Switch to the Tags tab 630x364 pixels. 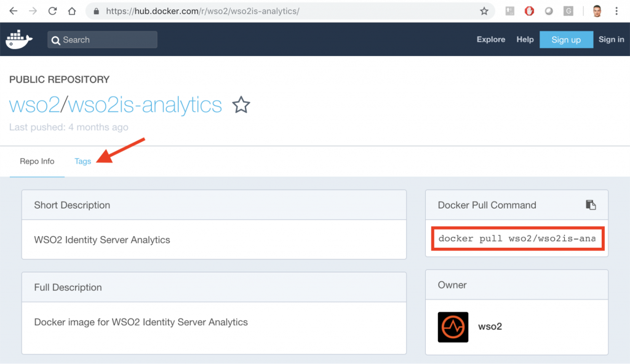[82, 161]
